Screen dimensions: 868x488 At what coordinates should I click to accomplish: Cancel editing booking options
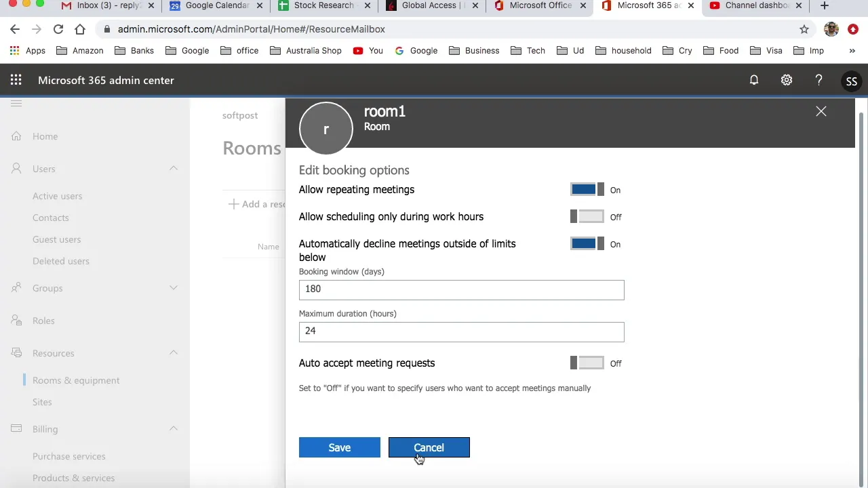(429, 447)
